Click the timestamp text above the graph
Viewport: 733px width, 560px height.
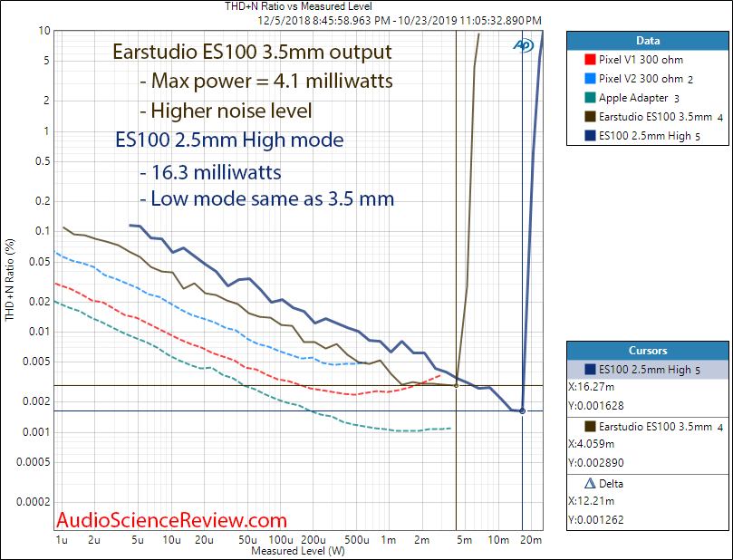click(400, 21)
